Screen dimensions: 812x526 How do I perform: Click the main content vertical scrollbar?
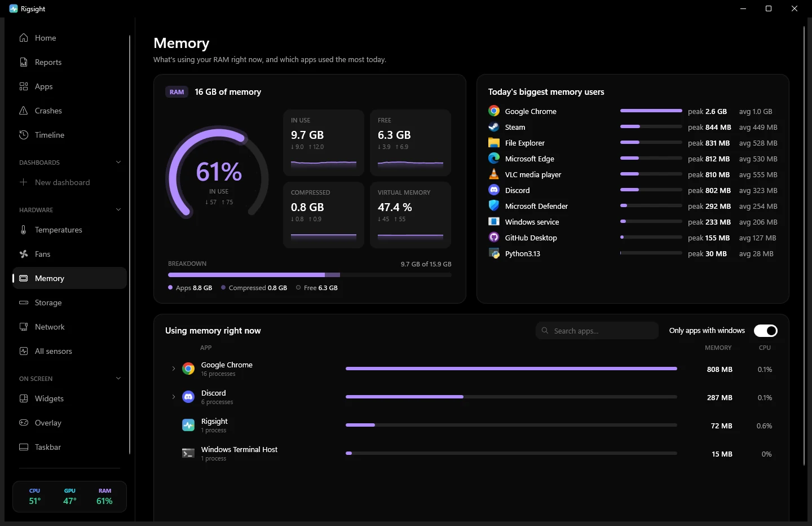point(804,245)
